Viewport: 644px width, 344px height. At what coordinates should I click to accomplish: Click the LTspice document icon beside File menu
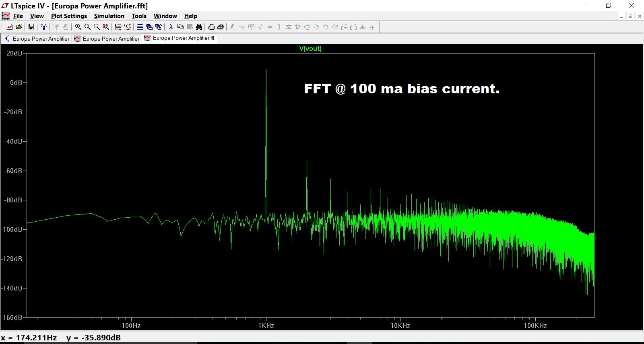click(x=6, y=16)
